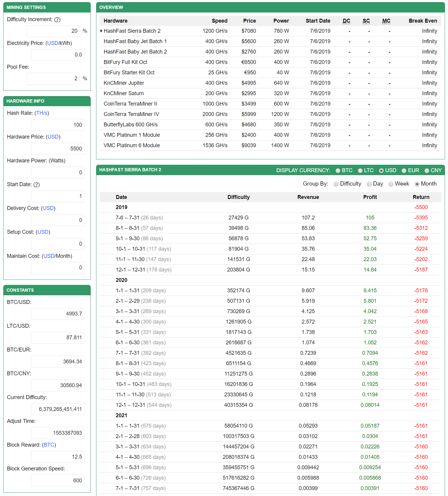The height and width of the screenshot is (496, 448).
Task: Select the VMC Platinum 6 Module row
Action: (x=270, y=145)
